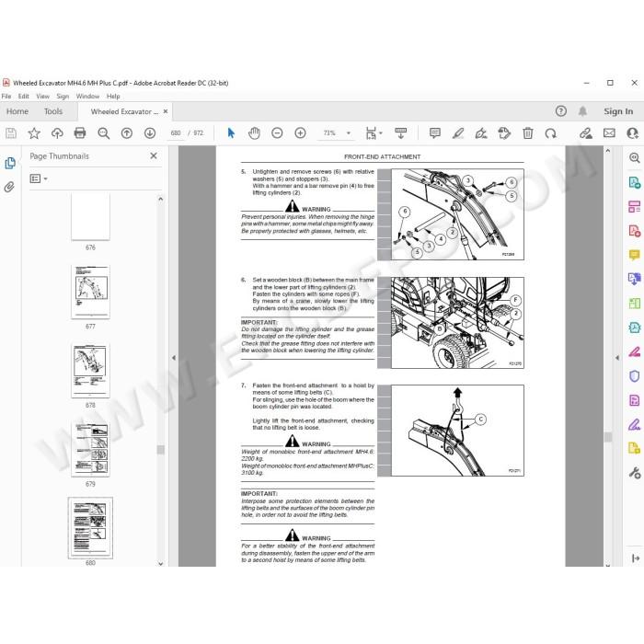644x644 pixels.
Task: Open the Help menu
Action: [x=113, y=96]
